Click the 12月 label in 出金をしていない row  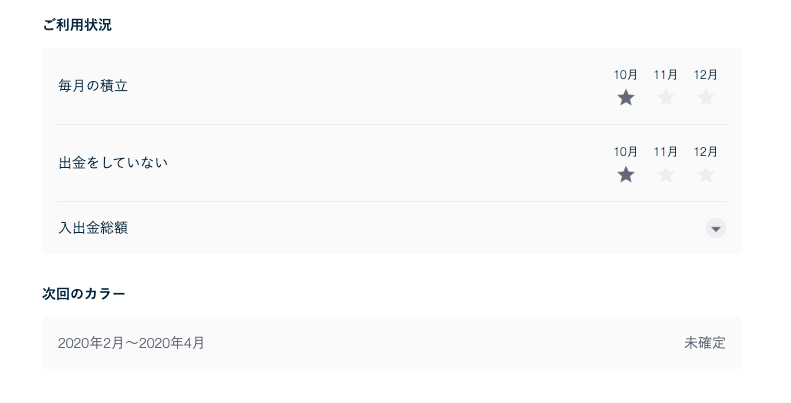[x=706, y=152]
